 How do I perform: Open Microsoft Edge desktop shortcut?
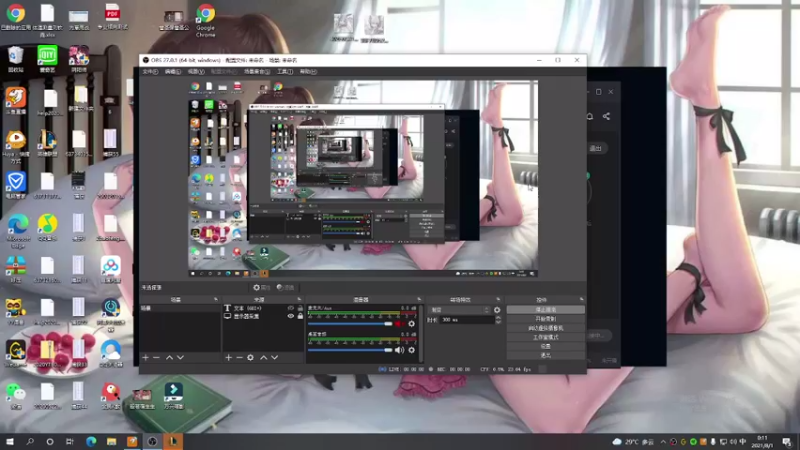[18, 231]
